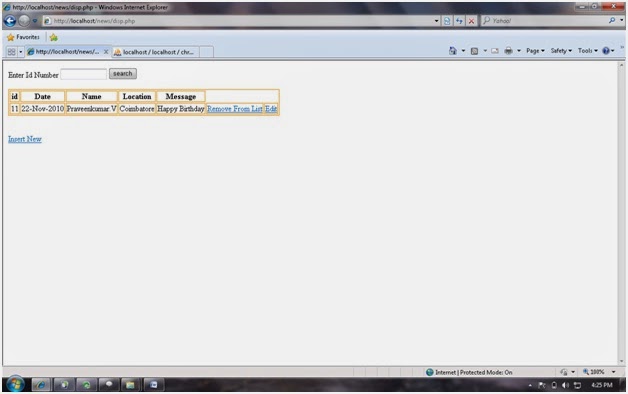The height and width of the screenshot is (394, 628).
Task: Open the Help question mark icon
Action: point(606,51)
